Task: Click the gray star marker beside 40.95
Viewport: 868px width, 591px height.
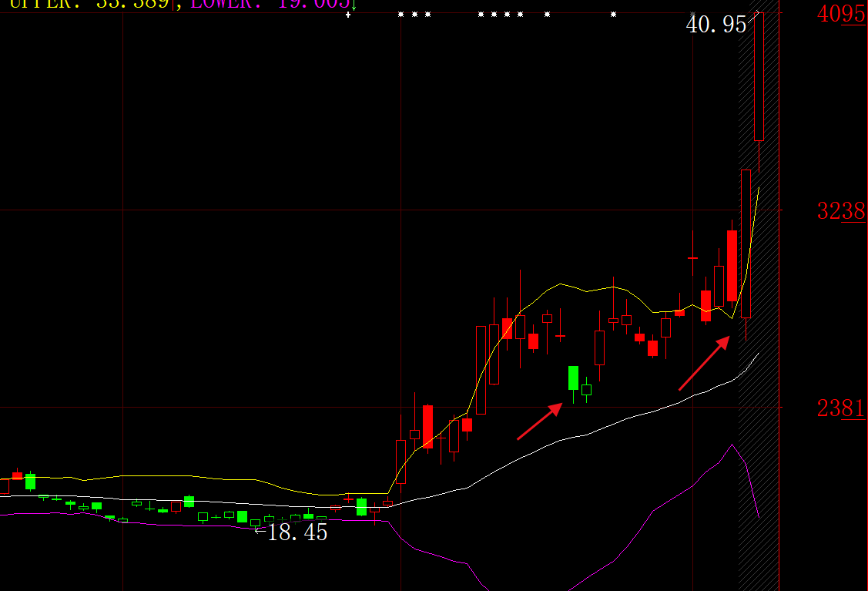Action: coord(692,15)
